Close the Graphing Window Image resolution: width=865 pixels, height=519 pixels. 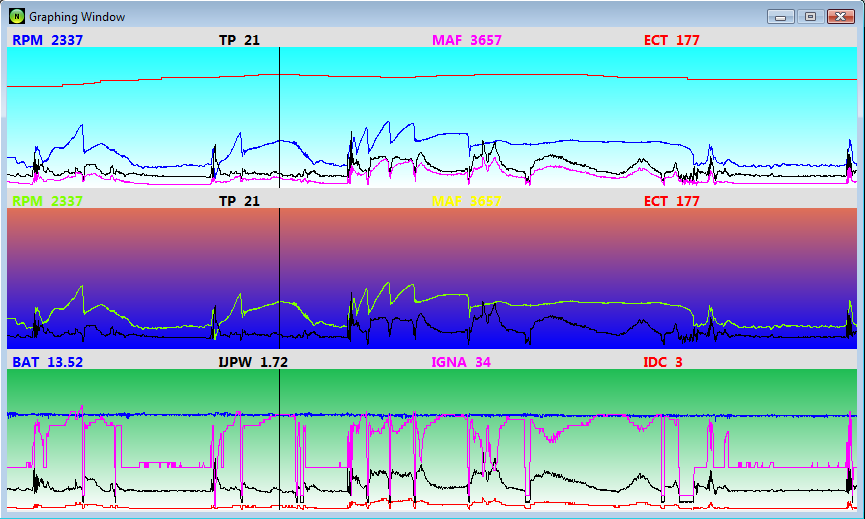point(839,17)
